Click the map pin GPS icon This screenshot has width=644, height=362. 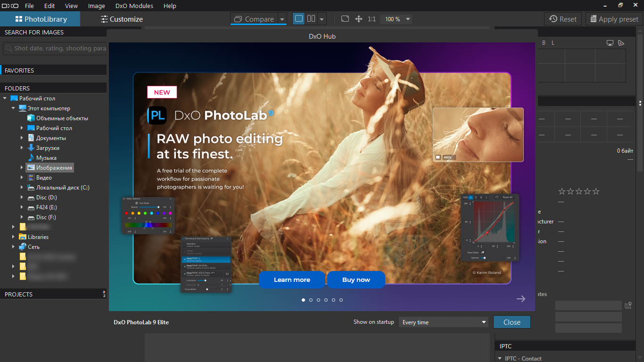627,305
